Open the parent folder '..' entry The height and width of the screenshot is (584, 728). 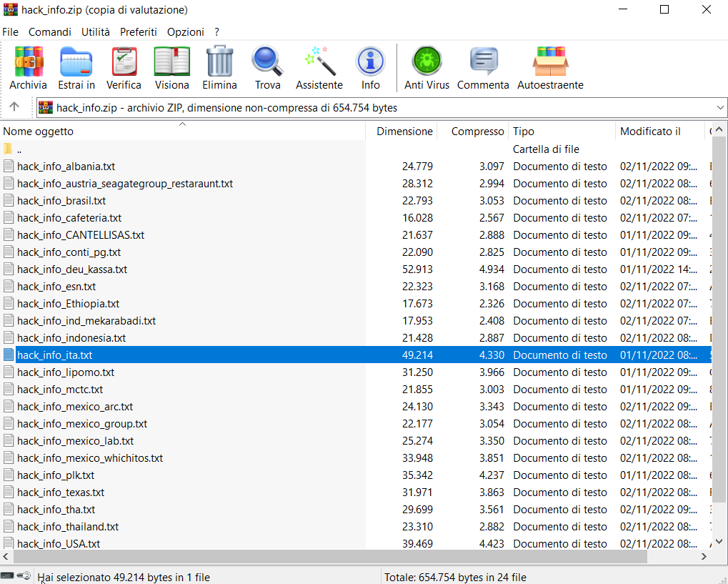click(x=19, y=149)
